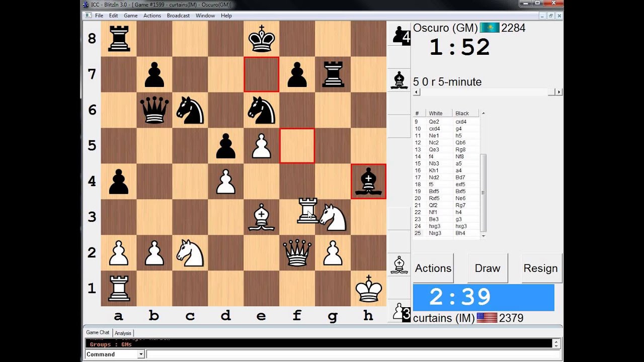Pick the black knight on e6
The width and height of the screenshot is (644, 362).
pyautogui.click(x=262, y=110)
